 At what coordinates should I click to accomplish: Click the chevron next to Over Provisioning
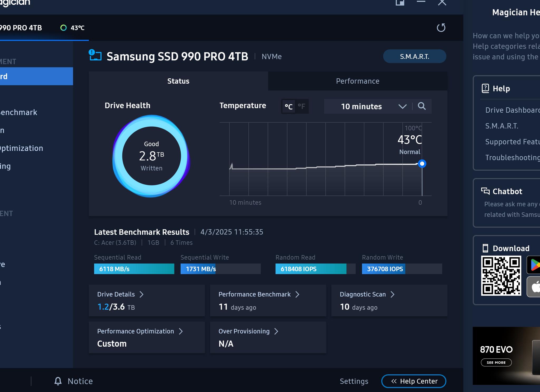point(276,331)
